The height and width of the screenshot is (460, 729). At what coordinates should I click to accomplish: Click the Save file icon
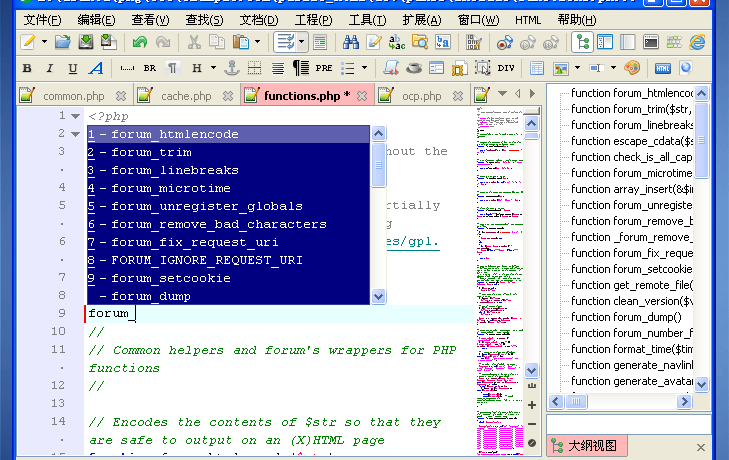point(86,42)
